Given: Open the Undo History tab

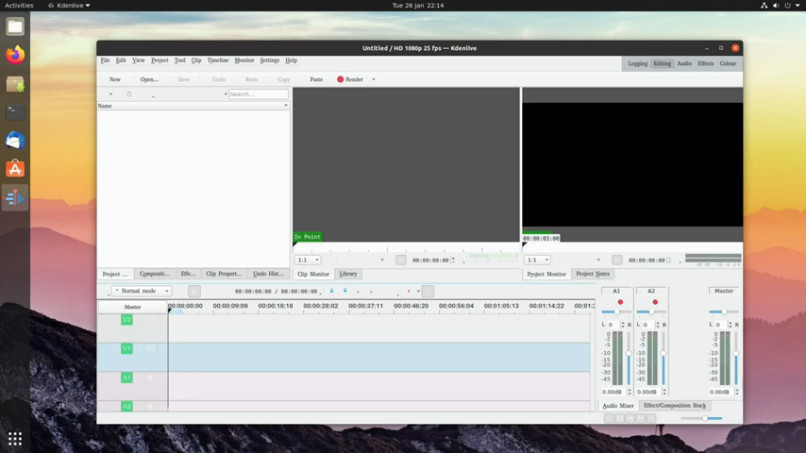Looking at the screenshot, I should 268,274.
